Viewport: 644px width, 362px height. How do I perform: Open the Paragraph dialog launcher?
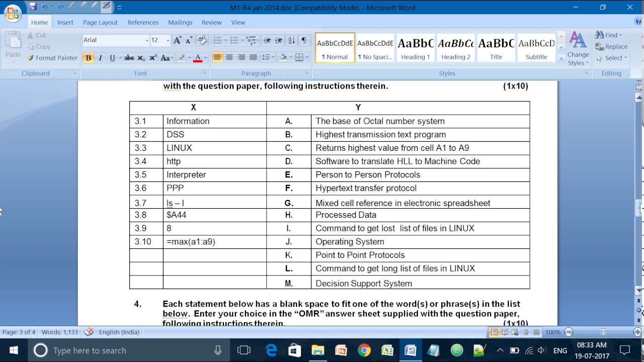pyautogui.click(x=305, y=73)
